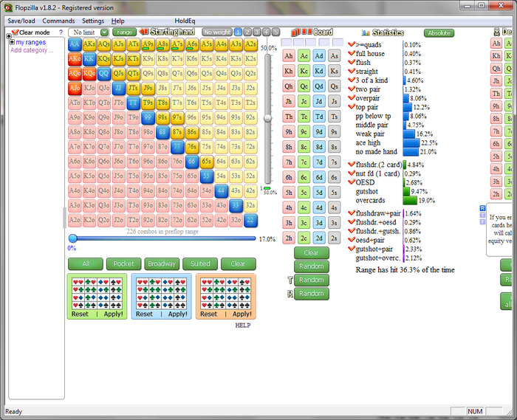
Task: Select weight button 2
Action: tap(247, 32)
